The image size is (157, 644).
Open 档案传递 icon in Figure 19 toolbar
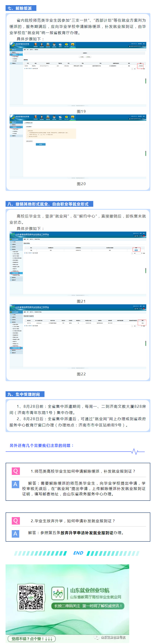click(48, 45)
